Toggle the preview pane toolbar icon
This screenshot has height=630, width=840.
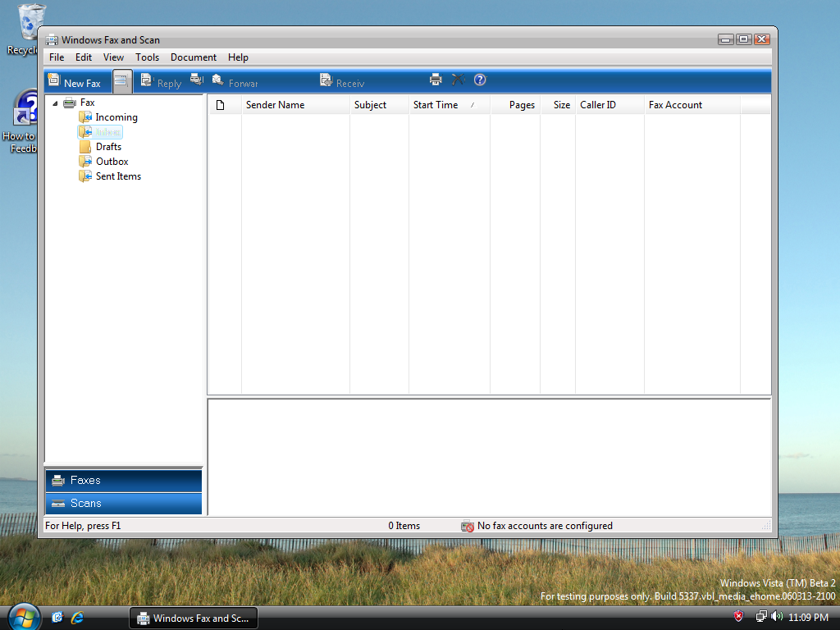point(122,81)
